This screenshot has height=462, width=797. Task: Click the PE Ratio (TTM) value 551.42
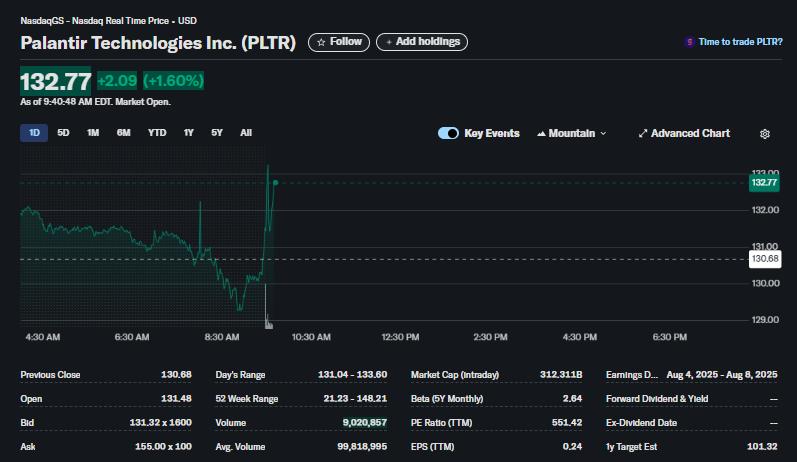click(567, 423)
